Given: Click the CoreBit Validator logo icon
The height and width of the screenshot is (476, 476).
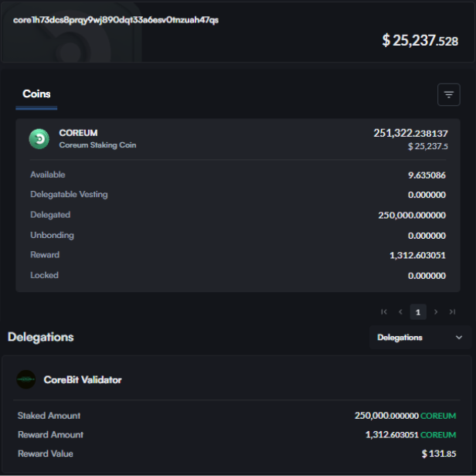Looking at the screenshot, I should click(26, 379).
